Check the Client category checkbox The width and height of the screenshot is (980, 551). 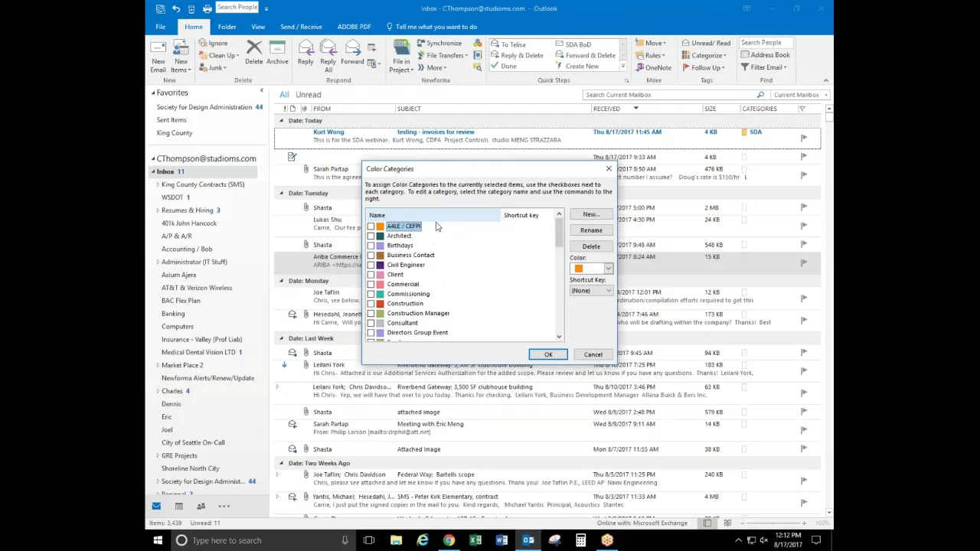[x=371, y=275]
